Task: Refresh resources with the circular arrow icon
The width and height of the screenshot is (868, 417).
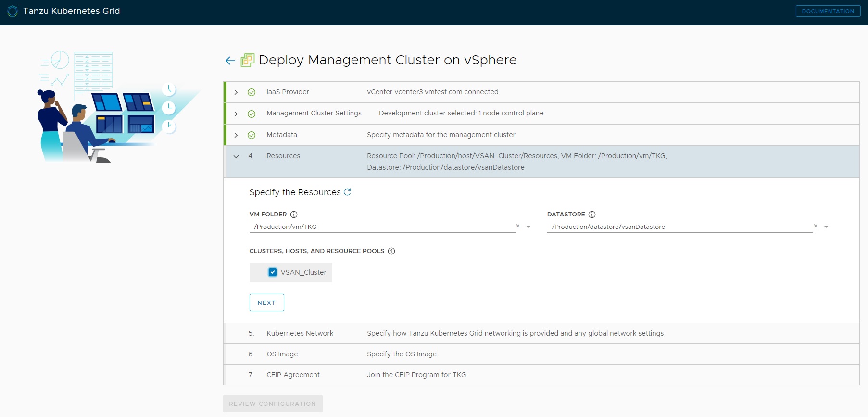Action: click(x=347, y=192)
